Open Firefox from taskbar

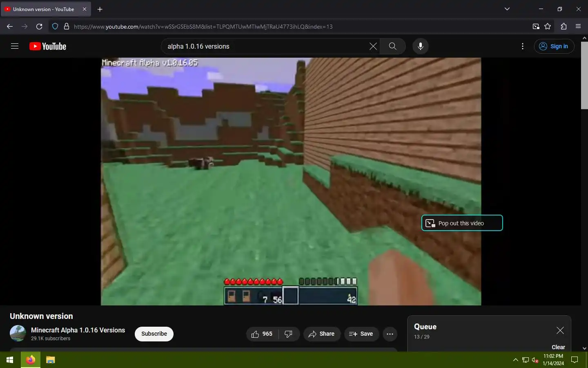[x=31, y=360]
